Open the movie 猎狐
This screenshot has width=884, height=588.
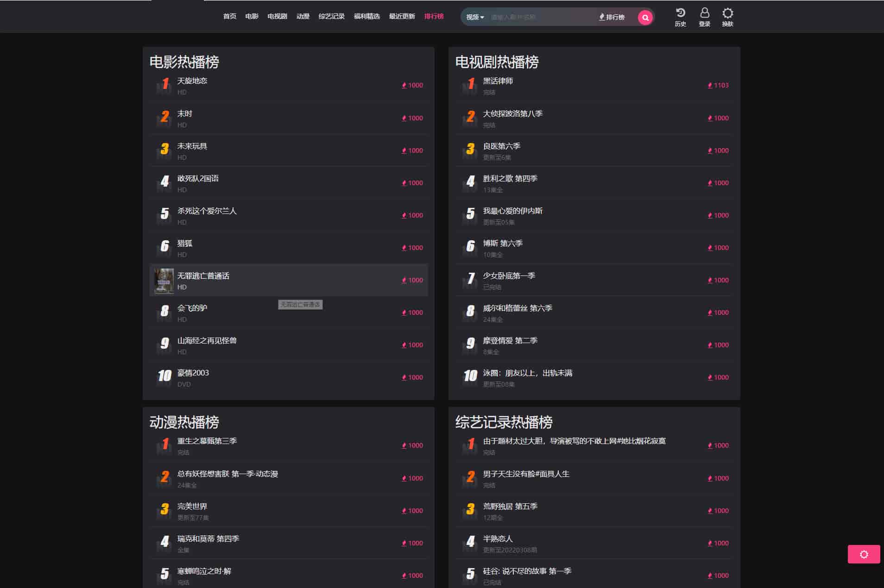tap(185, 243)
